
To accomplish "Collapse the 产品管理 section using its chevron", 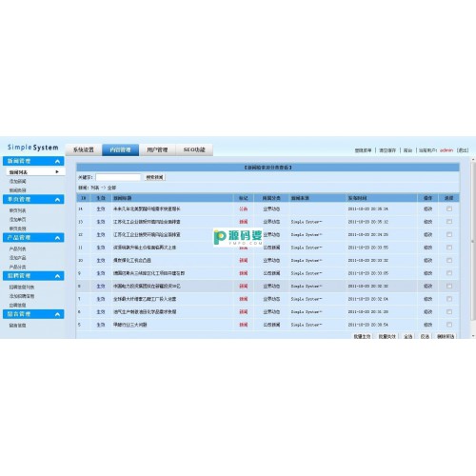I will point(57,238).
